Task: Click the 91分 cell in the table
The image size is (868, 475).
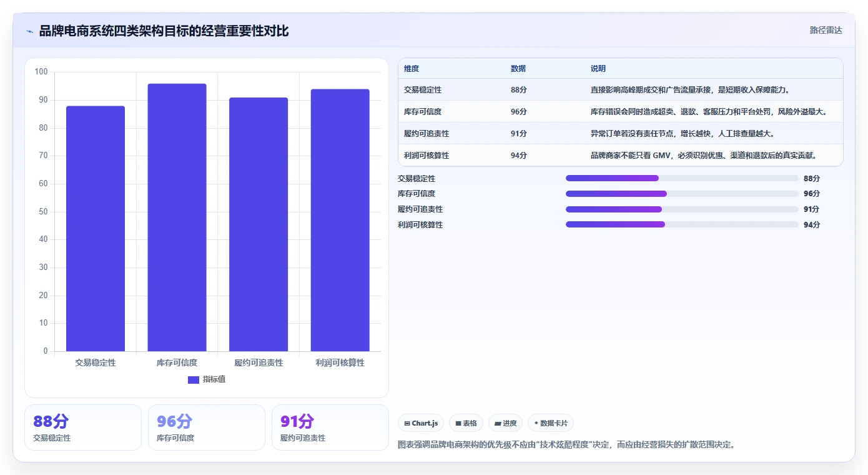Action: pyautogui.click(x=519, y=134)
